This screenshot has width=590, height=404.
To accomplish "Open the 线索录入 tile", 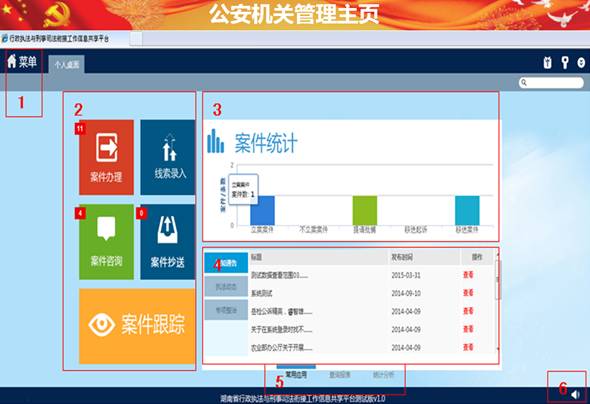I will [168, 157].
